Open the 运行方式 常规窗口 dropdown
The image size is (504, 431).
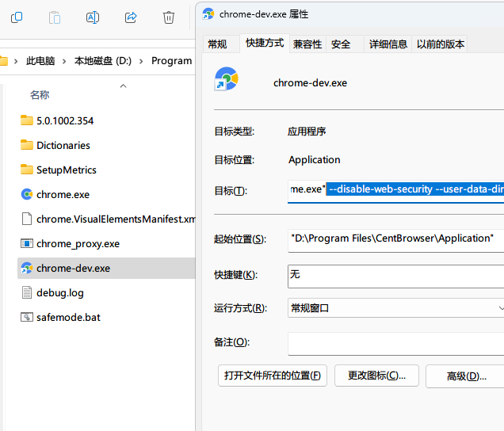(396, 308)
